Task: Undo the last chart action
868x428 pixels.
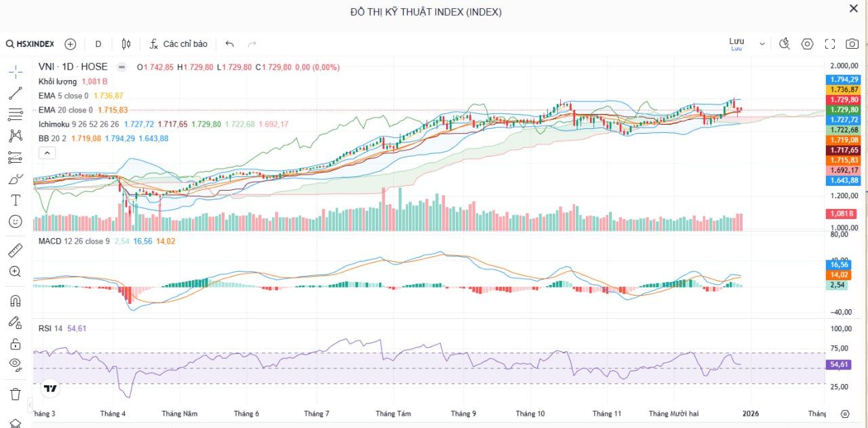Action: [x=229, y=43]
